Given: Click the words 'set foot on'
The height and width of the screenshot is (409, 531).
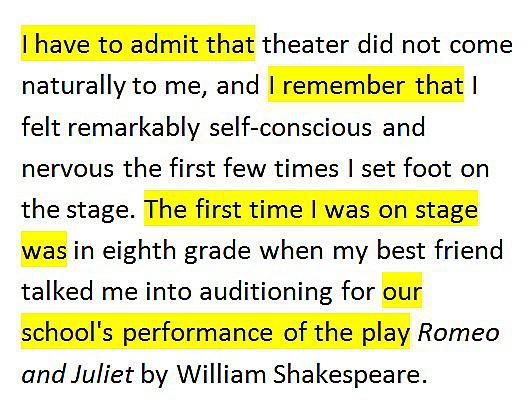Looking at the screenshot, I should pos(425,169).
